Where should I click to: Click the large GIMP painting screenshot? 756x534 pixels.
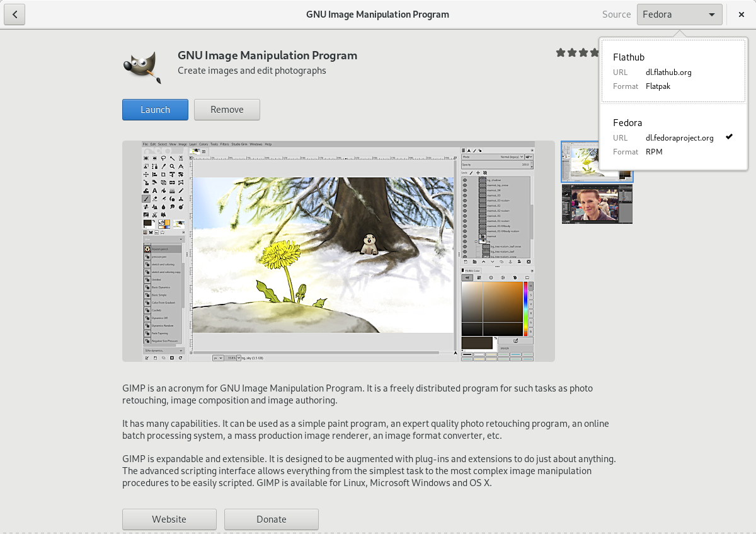point(338,251)
